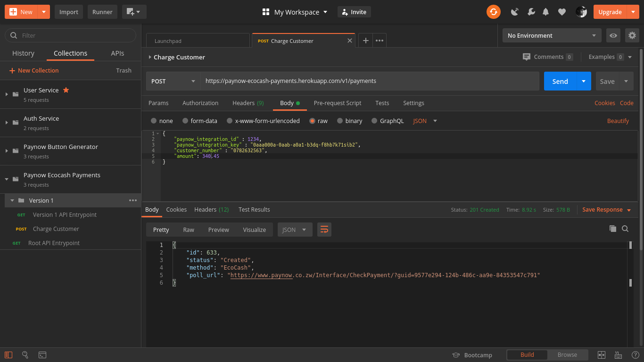Click the Upgrade button
644x362 pixels.
pos(610,12)
